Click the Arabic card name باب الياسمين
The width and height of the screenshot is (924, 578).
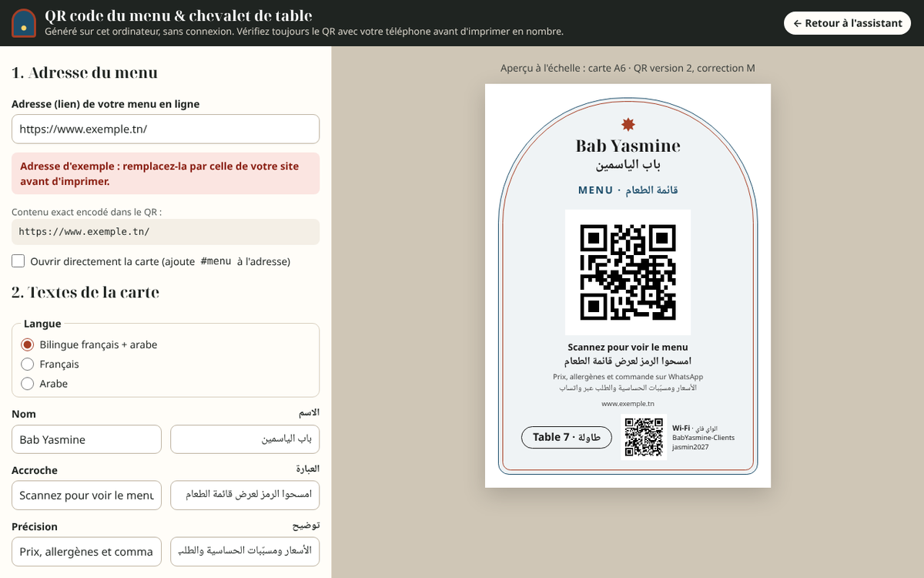tap(628, 165)
